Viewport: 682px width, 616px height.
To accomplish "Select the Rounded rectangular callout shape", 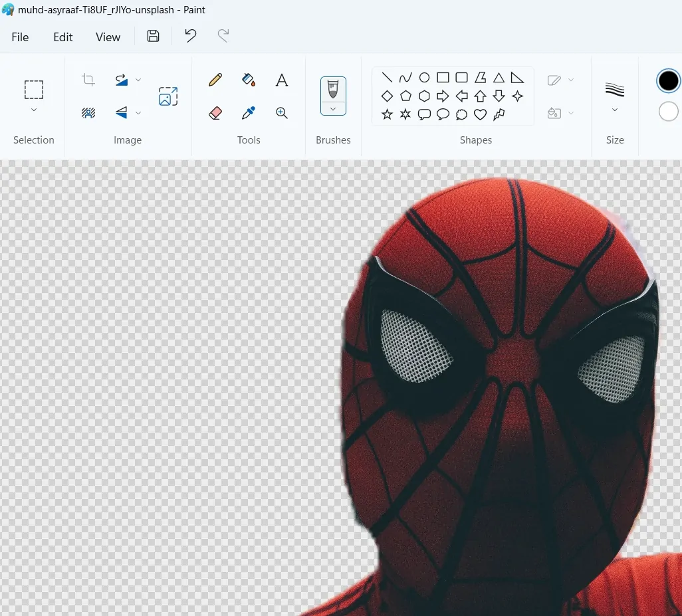I will pyautogui.click(x=424, y=114).
